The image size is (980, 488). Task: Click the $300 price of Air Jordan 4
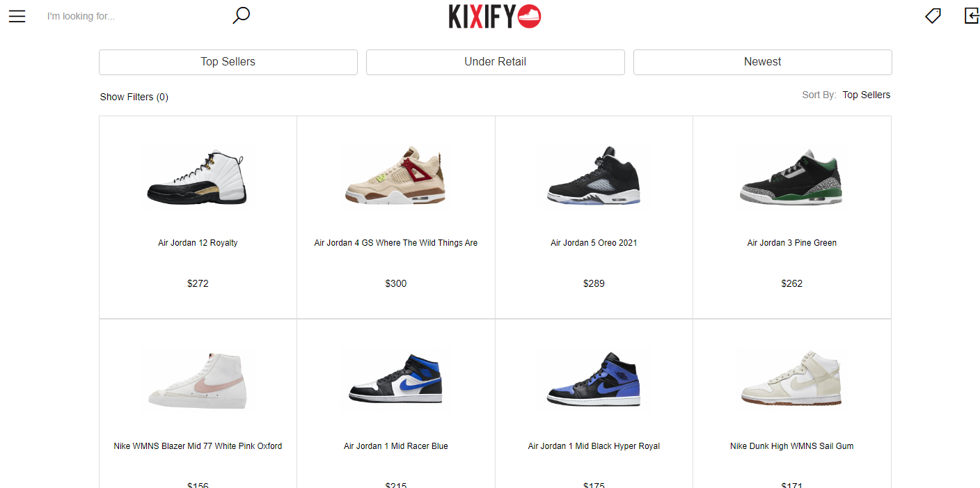(x=396, y=283)
